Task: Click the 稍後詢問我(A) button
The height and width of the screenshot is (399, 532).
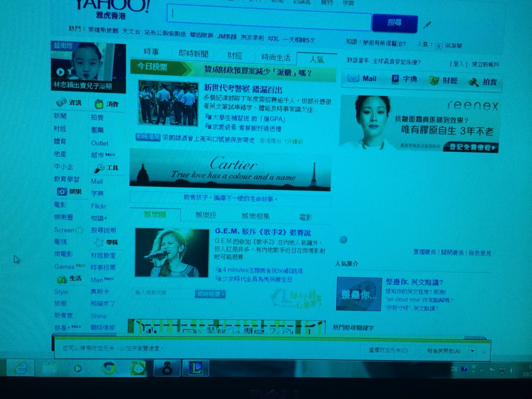Action: pos(443,351)
